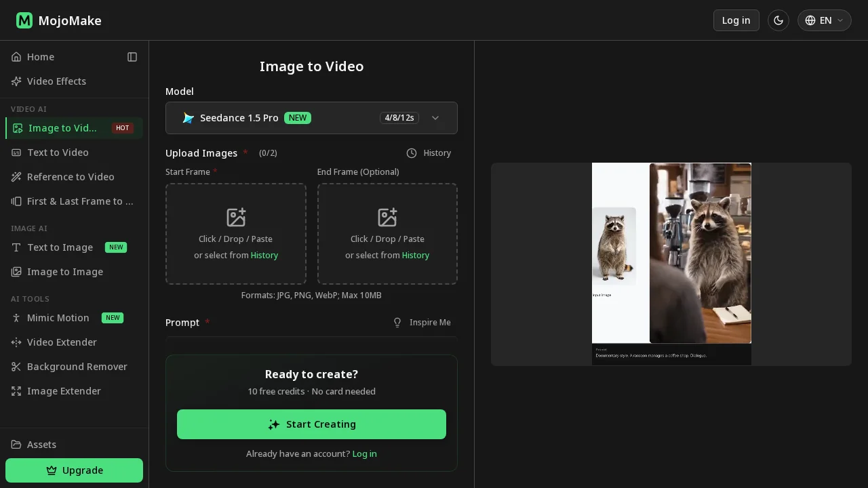Screen dimensions: 868x488
Task: Select Text to Video menu item
Action: 58,152
